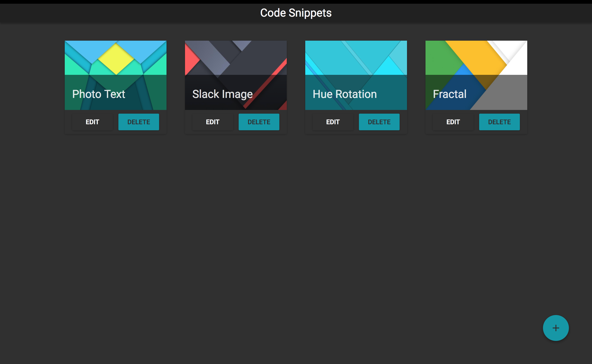Click the yellow diamond in Photo Text artwork
592x364 pixels.
pyautogui.click(x=116, y=59)
